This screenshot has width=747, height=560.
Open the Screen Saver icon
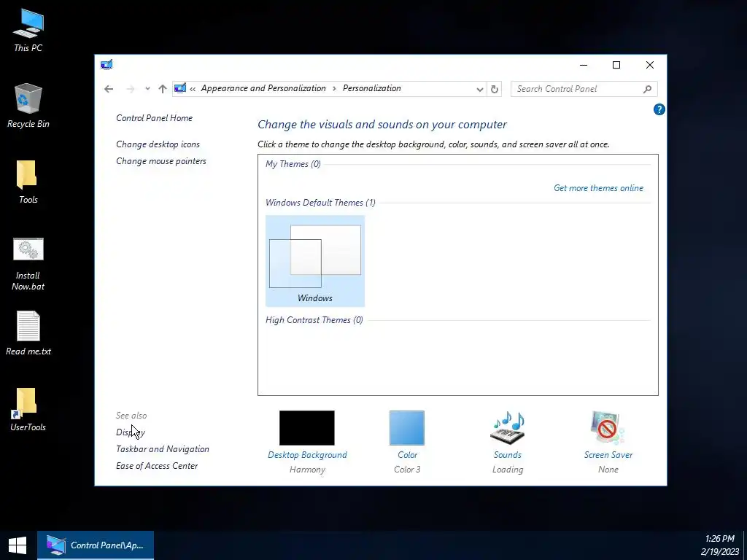point(608,427)
